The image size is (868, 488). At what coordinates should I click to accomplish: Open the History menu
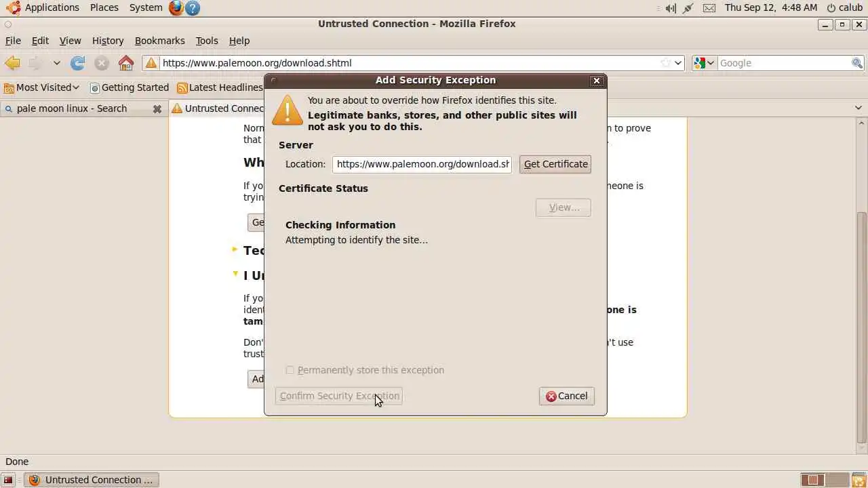[108, 41]
